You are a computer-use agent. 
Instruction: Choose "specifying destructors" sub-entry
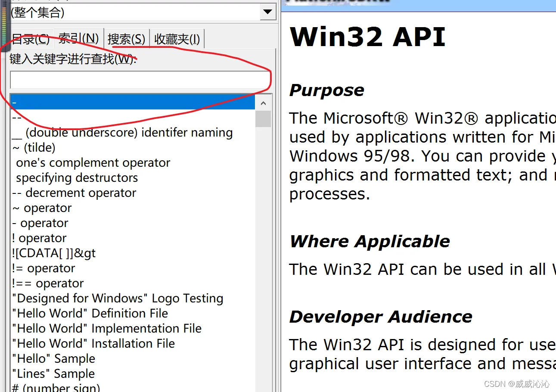pos(77,178)
